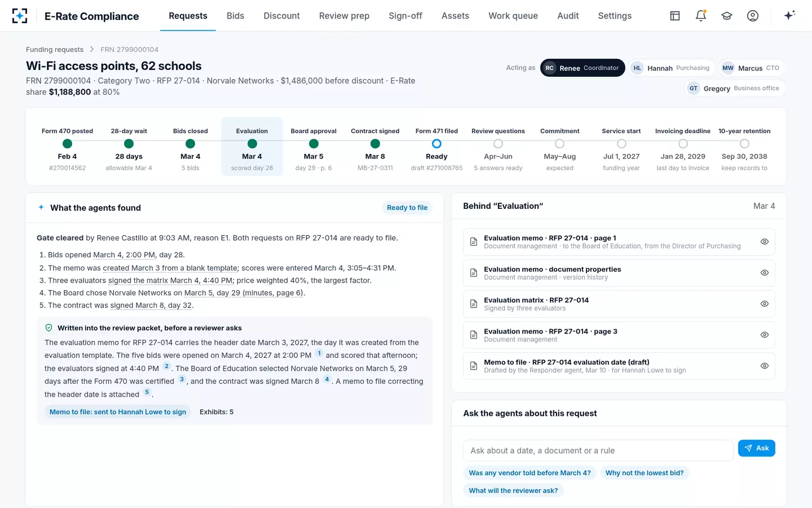Image resolution: width=812 pixels, height=508 pixels.
Task: Switch acting role to Marcus CTO
Action: coord(752,68)
